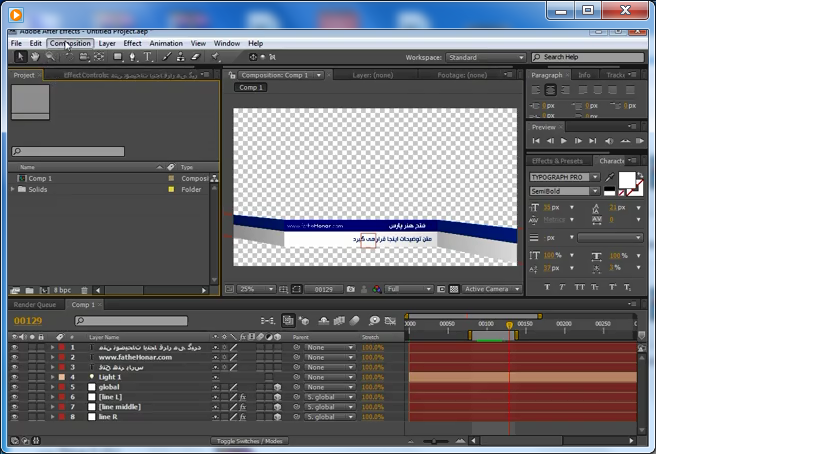Switch to the Render Queue tab
This screenshot has height=460, width=819.
pos(34,304)
